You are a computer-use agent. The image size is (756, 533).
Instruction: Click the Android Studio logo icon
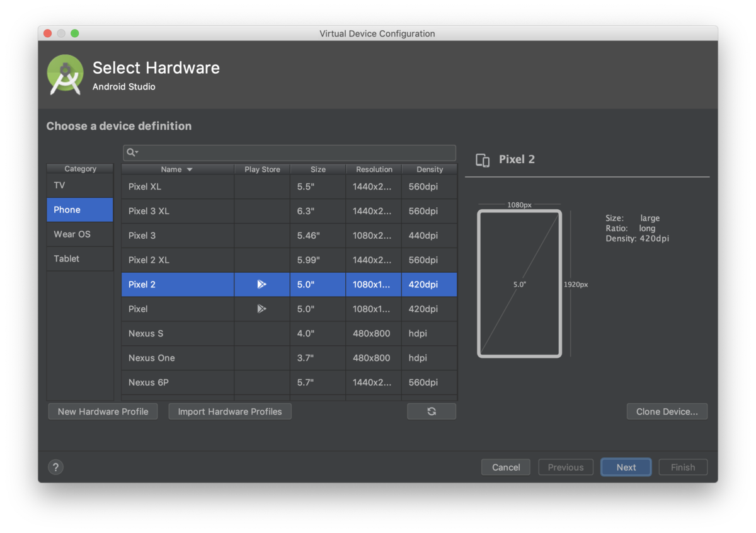click(x=65, y=75)
